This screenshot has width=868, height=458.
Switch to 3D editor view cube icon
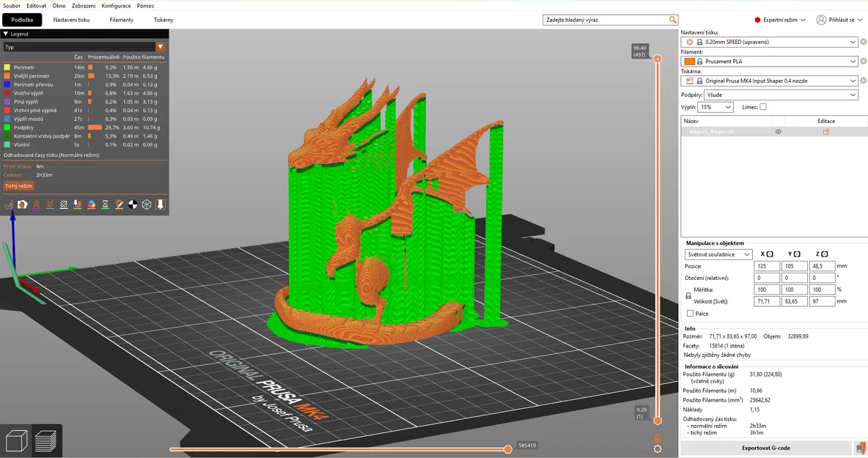16,440
